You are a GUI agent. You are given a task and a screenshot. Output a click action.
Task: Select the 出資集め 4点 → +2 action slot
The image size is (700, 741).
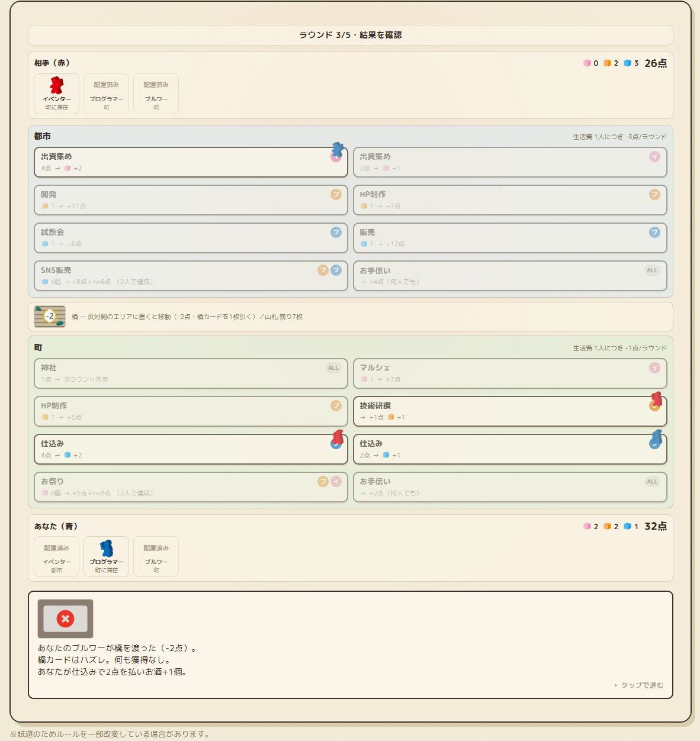click(191, 162)
